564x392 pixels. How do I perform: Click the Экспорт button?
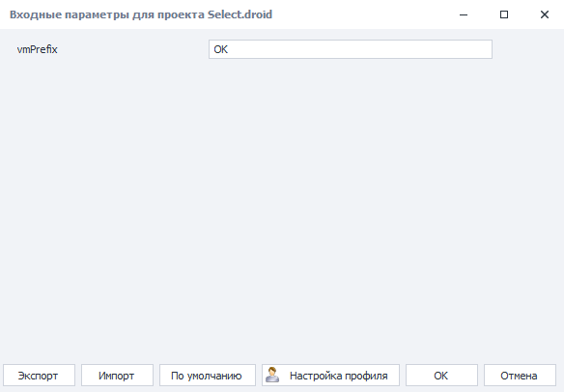coord(40,375)
